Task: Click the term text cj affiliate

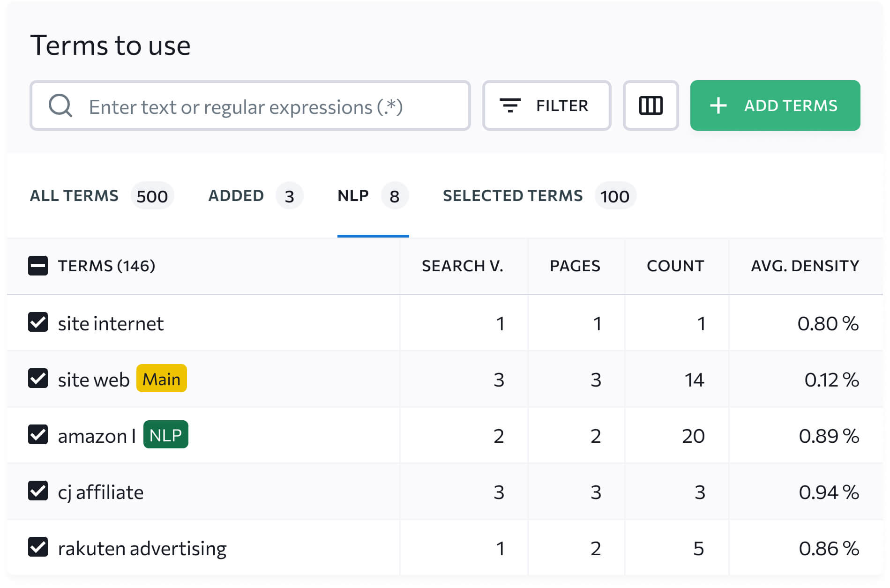Action: 101,492
